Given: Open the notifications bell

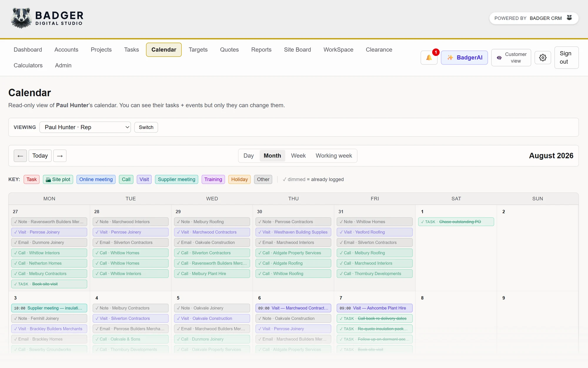Looking at the screenshot, I should click(x=429, y=58).
